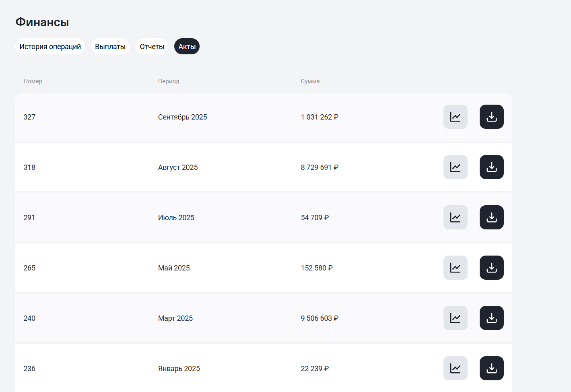The height and width of the screenshot is (392, 571).
Task: Download act number 240
Action: pyautogui.click(x=491, y=318)
